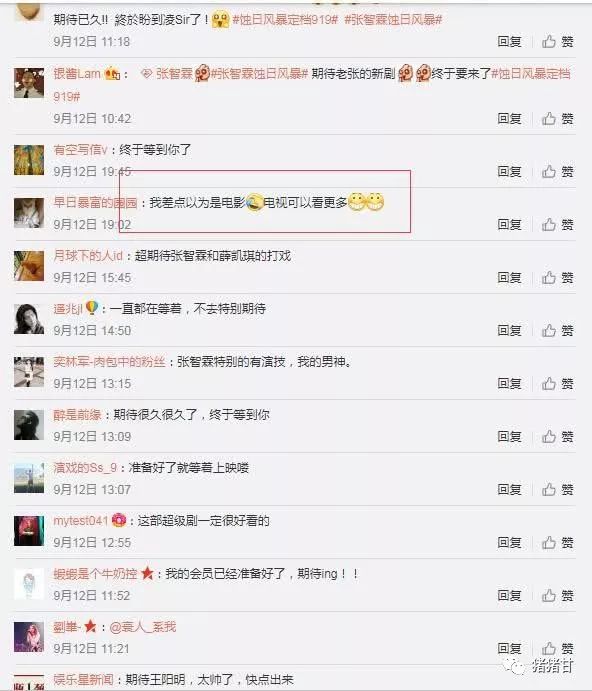
Task: Tap thumbs-up on the 13:15 comment
Action: (557, 383)
